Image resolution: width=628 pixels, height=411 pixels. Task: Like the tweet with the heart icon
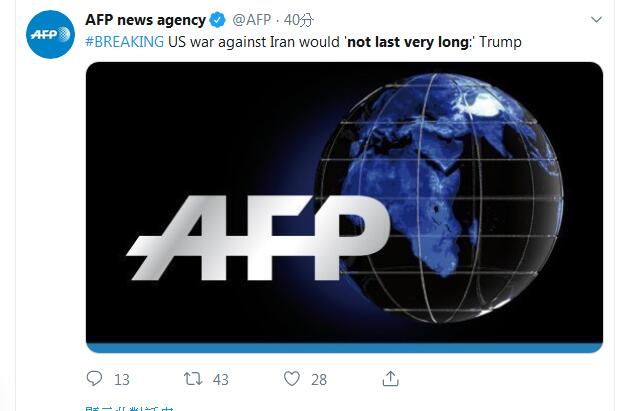(292, 379)
